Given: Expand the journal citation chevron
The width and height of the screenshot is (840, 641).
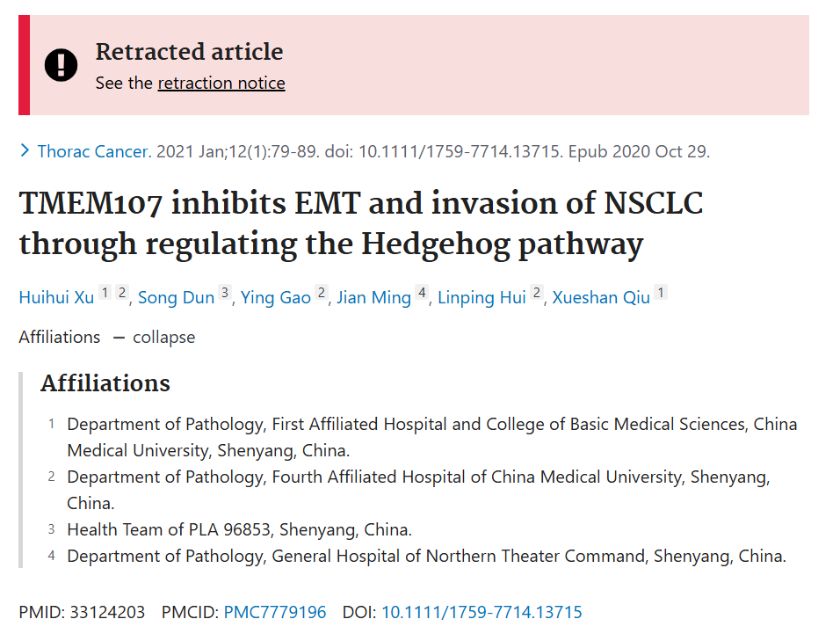Looking at the screenshot, I should pos(24,150).
